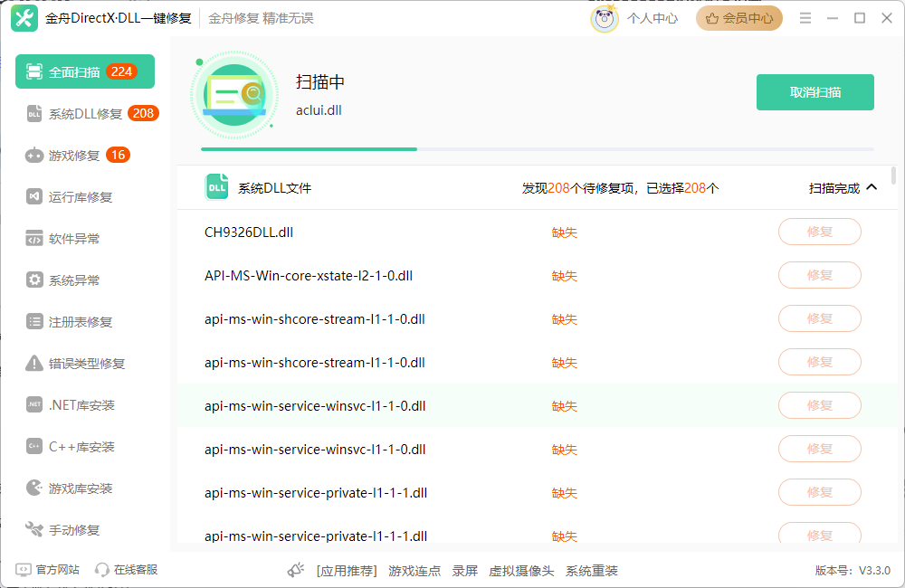Click 修复 for CH9326DLL.dll

(x=820, y=232)
